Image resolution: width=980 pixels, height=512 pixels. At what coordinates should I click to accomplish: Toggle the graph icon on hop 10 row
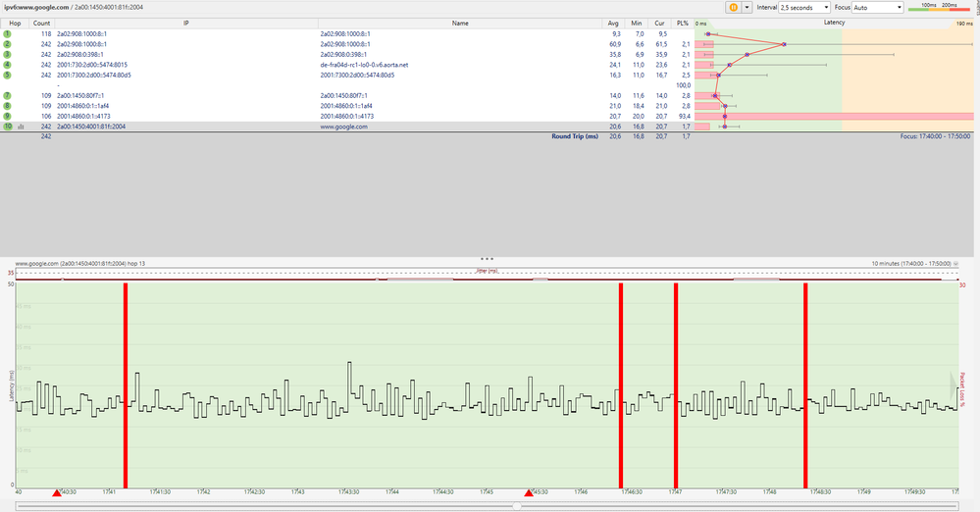[x=22, y=127]
